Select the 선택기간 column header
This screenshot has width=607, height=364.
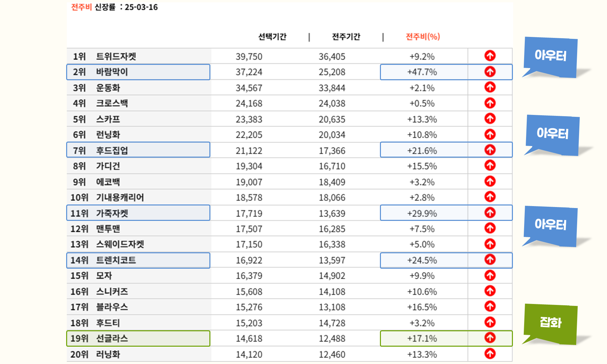tap(272, 37)
